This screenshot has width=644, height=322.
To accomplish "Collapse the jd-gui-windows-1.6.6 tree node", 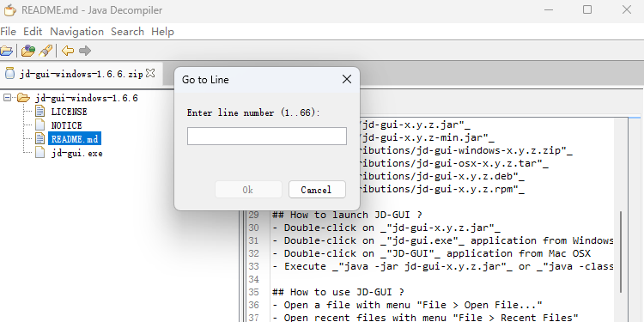I will pyautogui.click(x=7, y=98).
